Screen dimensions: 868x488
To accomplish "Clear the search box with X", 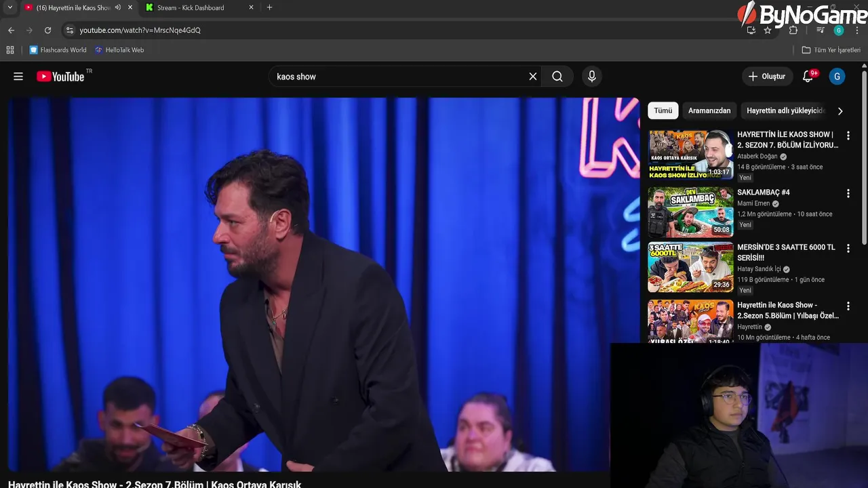I will (x=533, y=77).
